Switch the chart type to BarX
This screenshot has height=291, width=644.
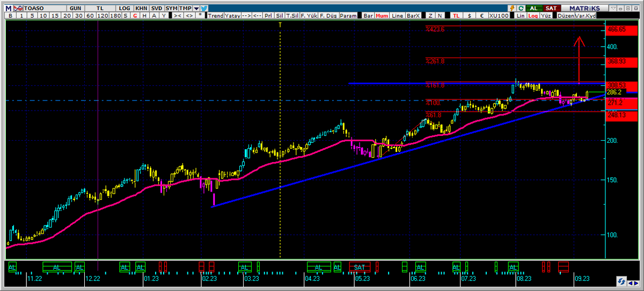tap(413, 16)
